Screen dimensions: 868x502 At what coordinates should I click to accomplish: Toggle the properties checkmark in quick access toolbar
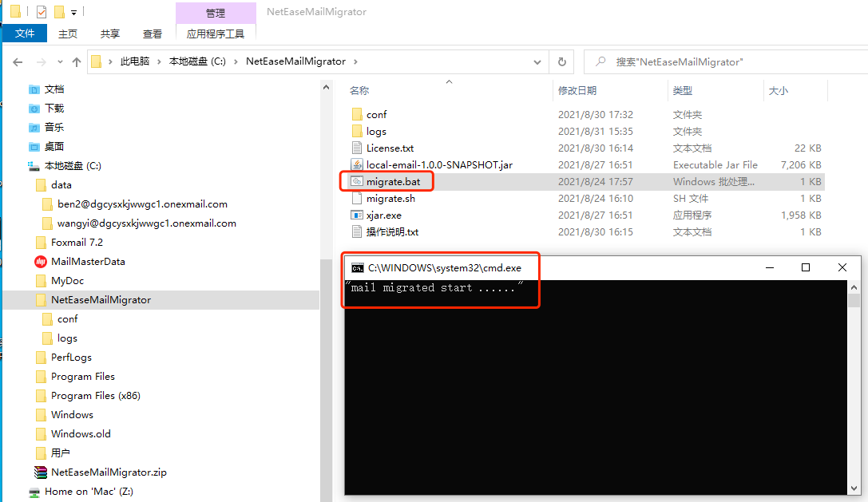pos(42,12)
